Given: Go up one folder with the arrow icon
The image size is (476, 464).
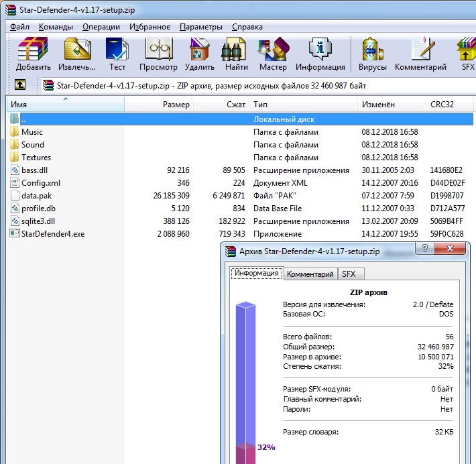Looking at the screenshot, I should [x=20, y=84].
